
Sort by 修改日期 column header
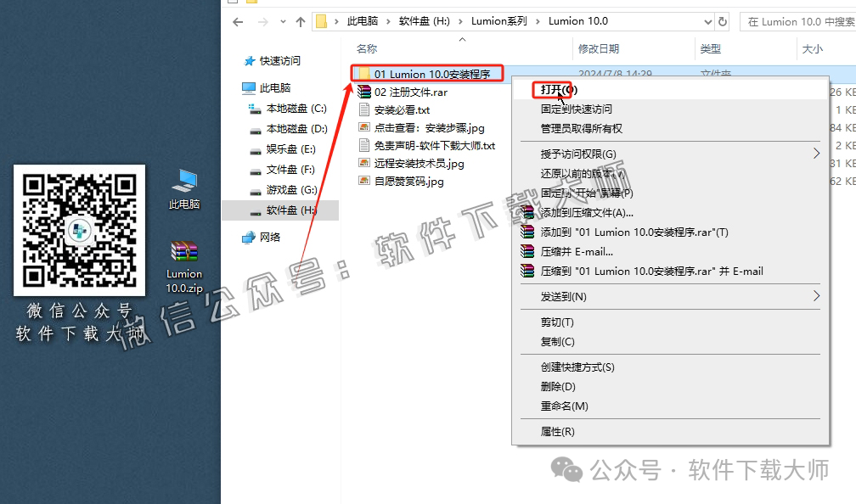point(599,48)
